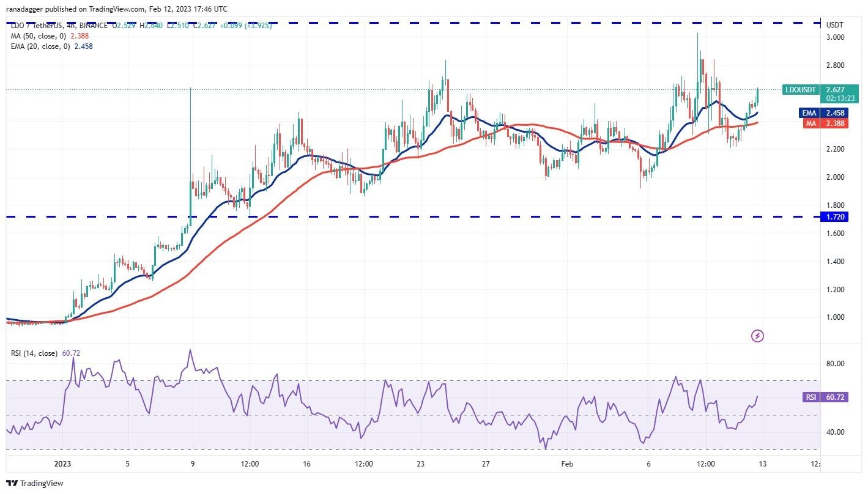Click the 'Feb' date on time axis
The image size is (868, 494).
point(567,463)
